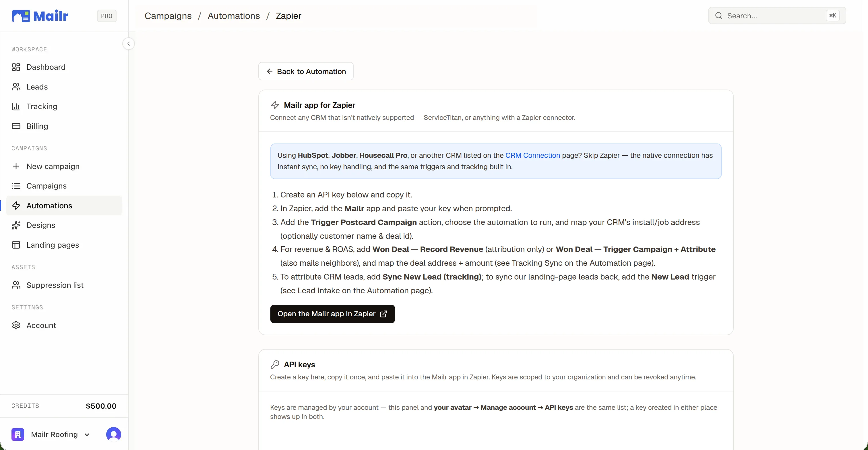The image size is (868, 450).
Task: Click the Mailr app for Zapier heading
Action: tap(319, 105)
